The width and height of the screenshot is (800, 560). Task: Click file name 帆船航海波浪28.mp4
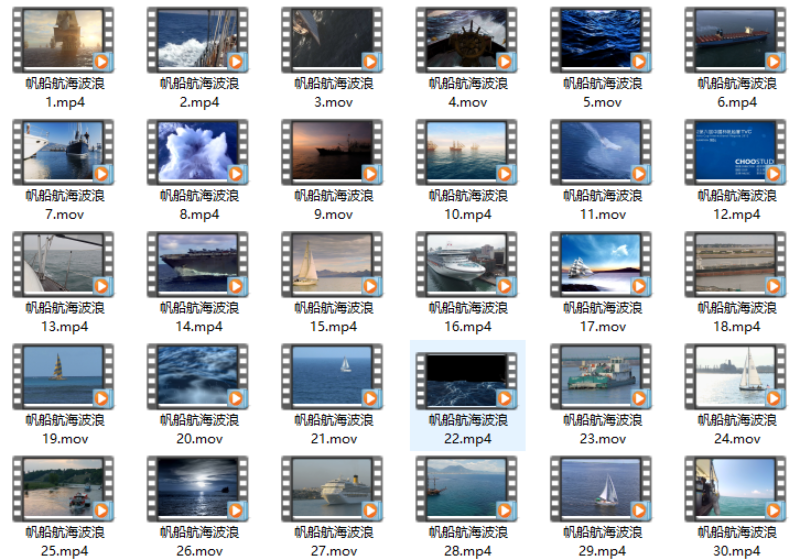(x=468, y=542)
